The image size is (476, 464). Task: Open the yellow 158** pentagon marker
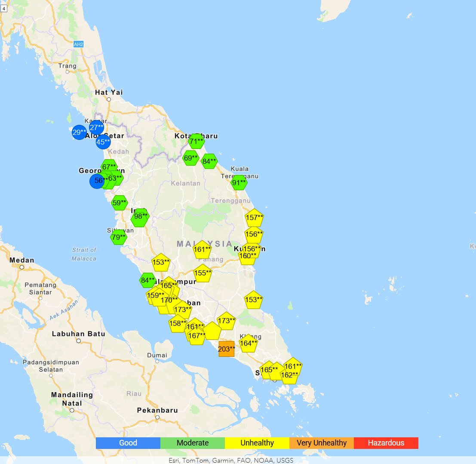178,323
